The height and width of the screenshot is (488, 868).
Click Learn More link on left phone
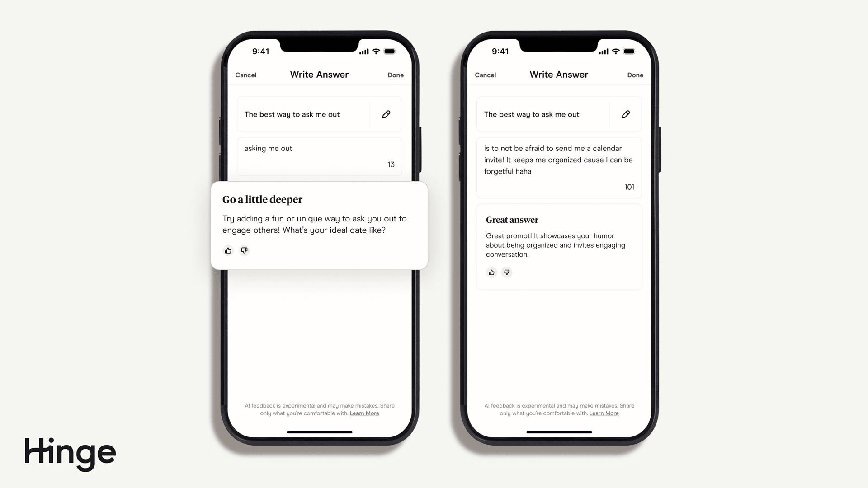click(364, 413)
